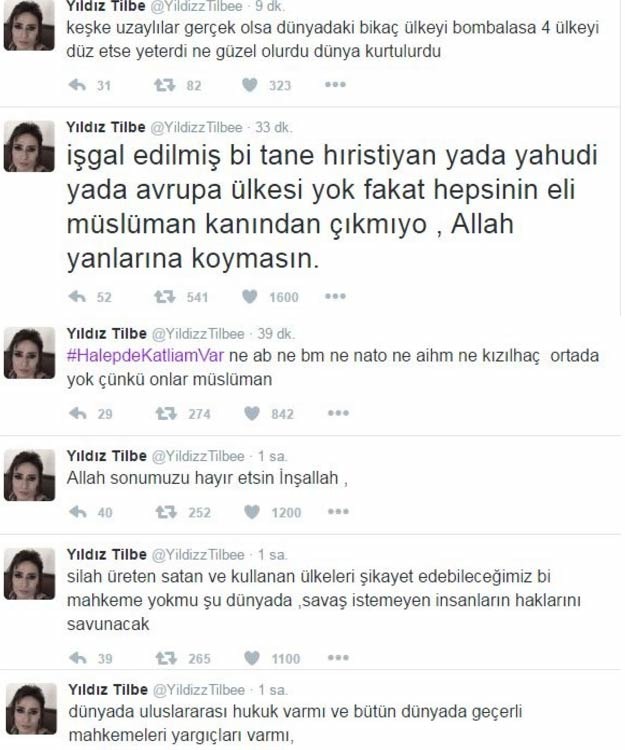Retweet the tweet with 274 retweets
This screenshot has width=625, height=750.
(166, 413)
